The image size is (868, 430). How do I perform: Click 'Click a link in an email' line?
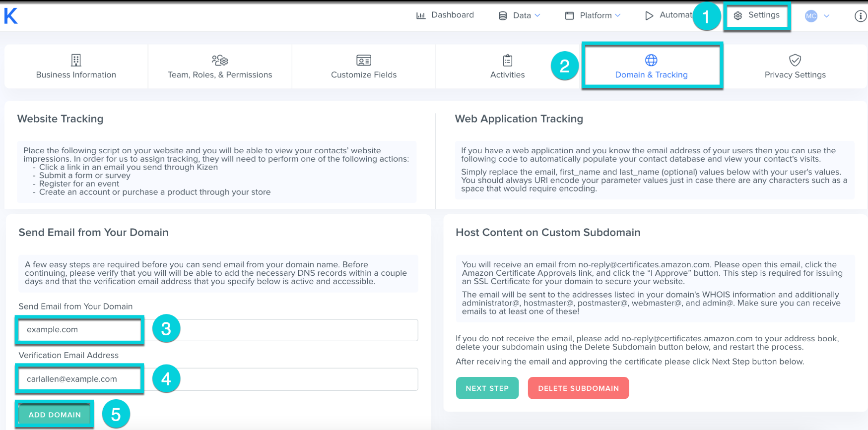click(x=129, y=167)
